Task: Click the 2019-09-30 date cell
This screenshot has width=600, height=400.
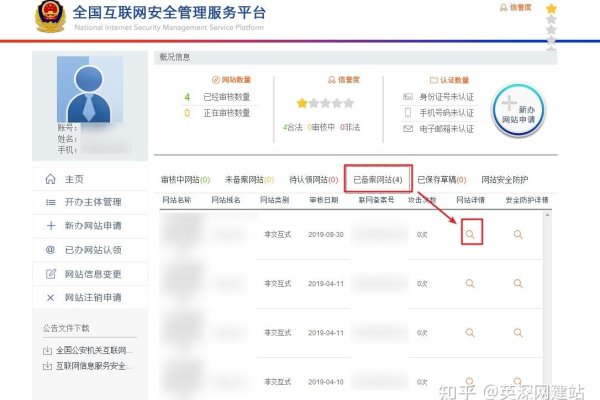Action: [x=326, y=235]
